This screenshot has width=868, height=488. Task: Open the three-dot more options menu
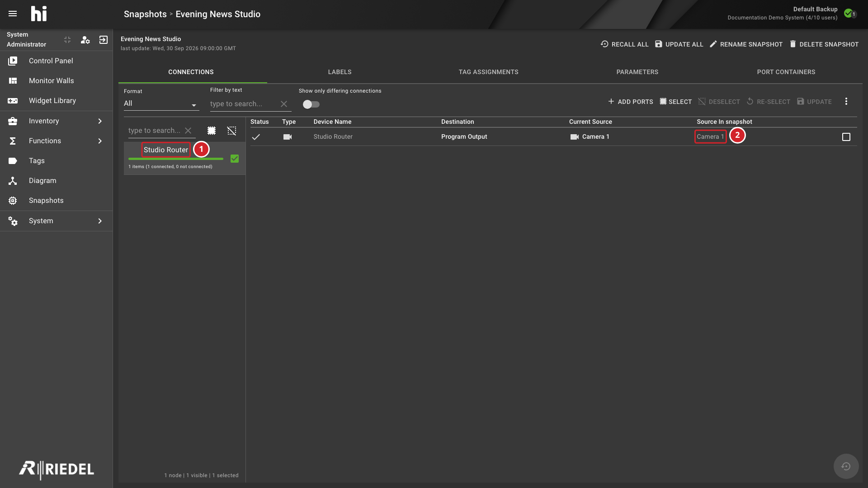(x=846, y=102)
